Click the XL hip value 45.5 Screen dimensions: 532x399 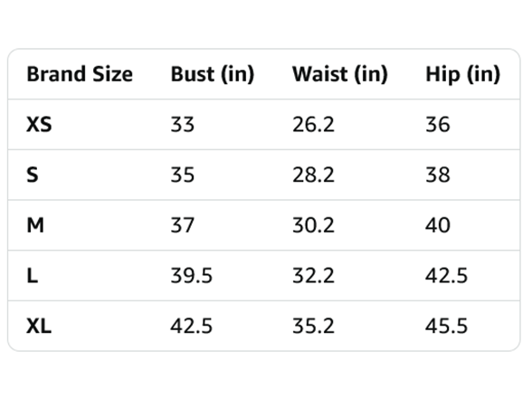pyautogui.click(x=447, y=326)
